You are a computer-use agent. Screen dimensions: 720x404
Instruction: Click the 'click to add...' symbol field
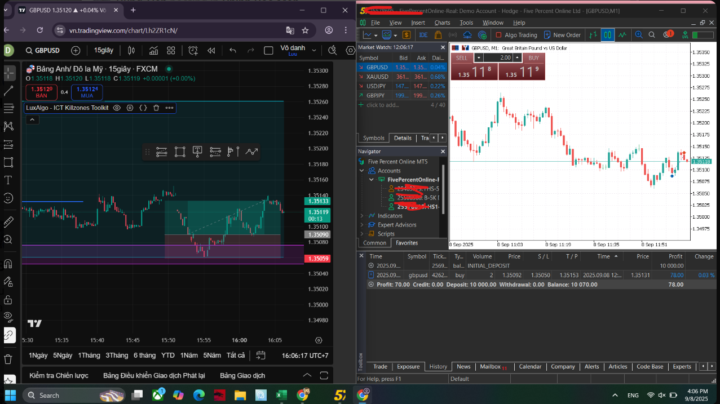click(x=382, y=105)
